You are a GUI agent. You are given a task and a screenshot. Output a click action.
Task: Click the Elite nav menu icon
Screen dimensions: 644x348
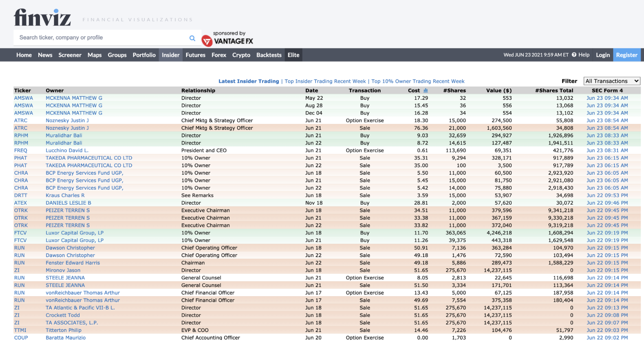point(294,54)
